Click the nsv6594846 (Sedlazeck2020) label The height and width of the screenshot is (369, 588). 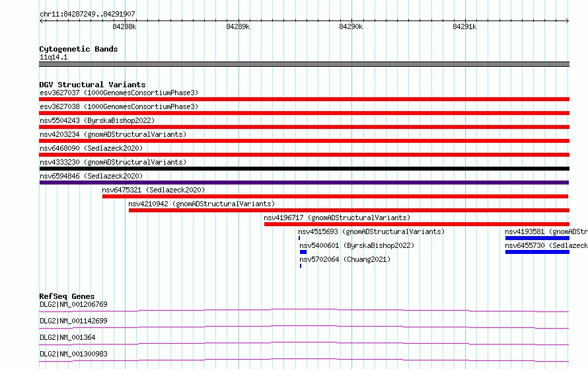[x=91, y=176]
